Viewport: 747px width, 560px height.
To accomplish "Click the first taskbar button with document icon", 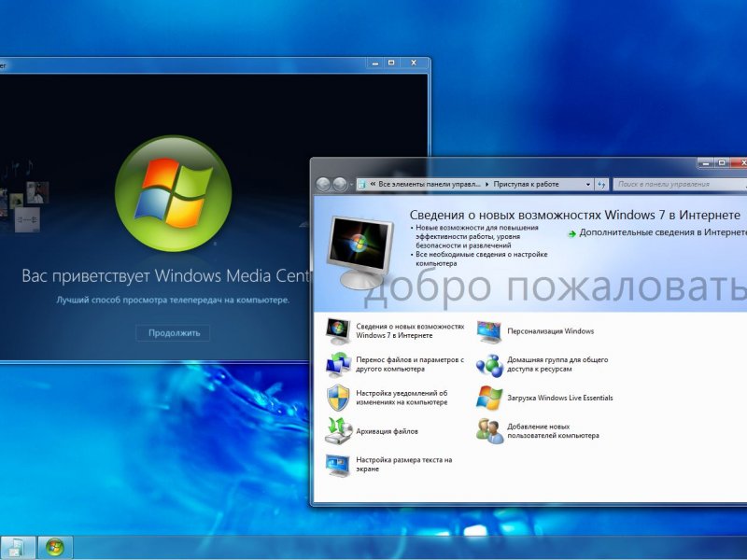I will [x=18, y=547].
